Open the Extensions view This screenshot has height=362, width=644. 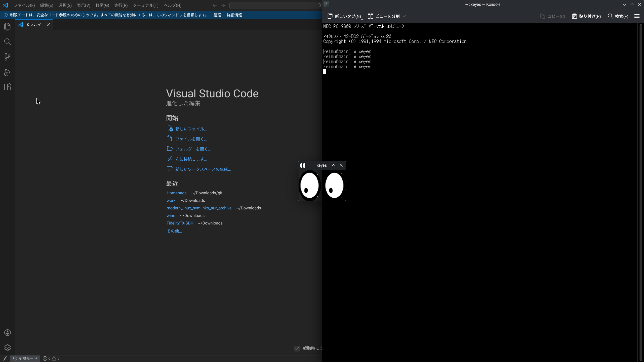(8, 87)
